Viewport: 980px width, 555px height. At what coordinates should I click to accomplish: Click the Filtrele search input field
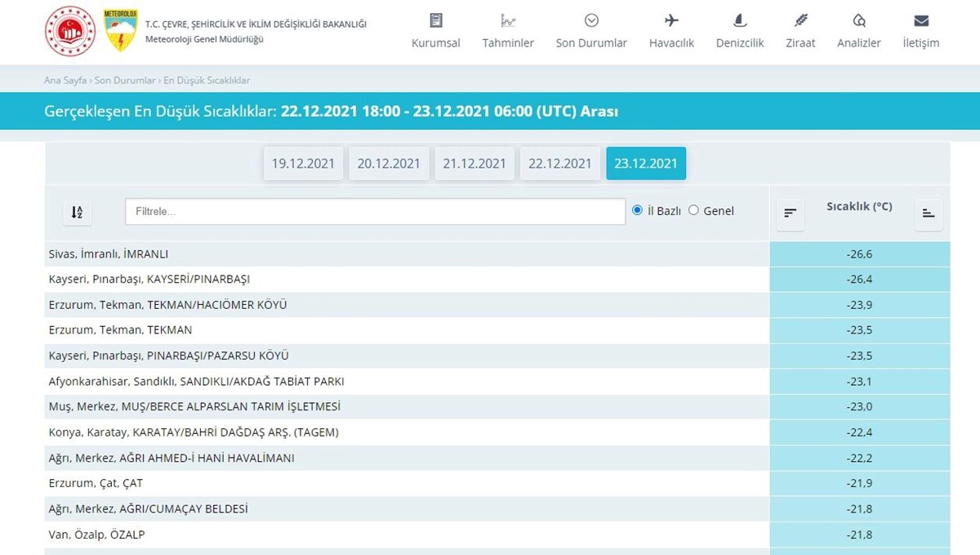point(375,212)
